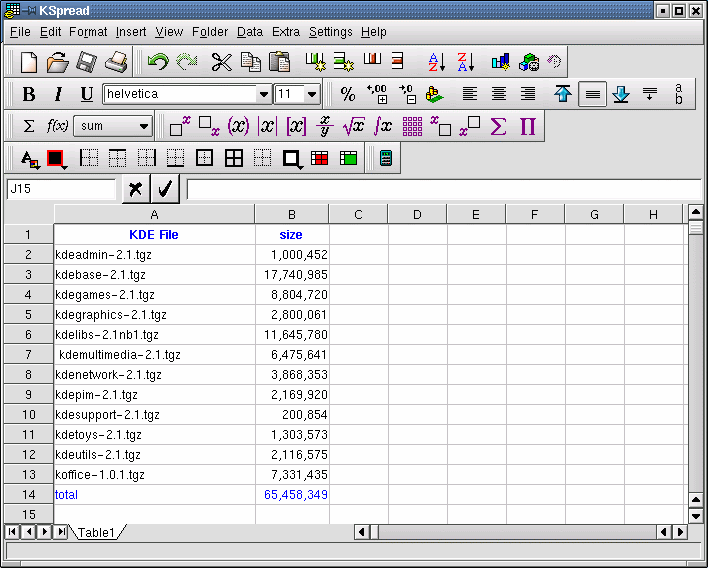708x568 pixels.
Task: Insert a chart using the chart icon
Action: point(501,62)
